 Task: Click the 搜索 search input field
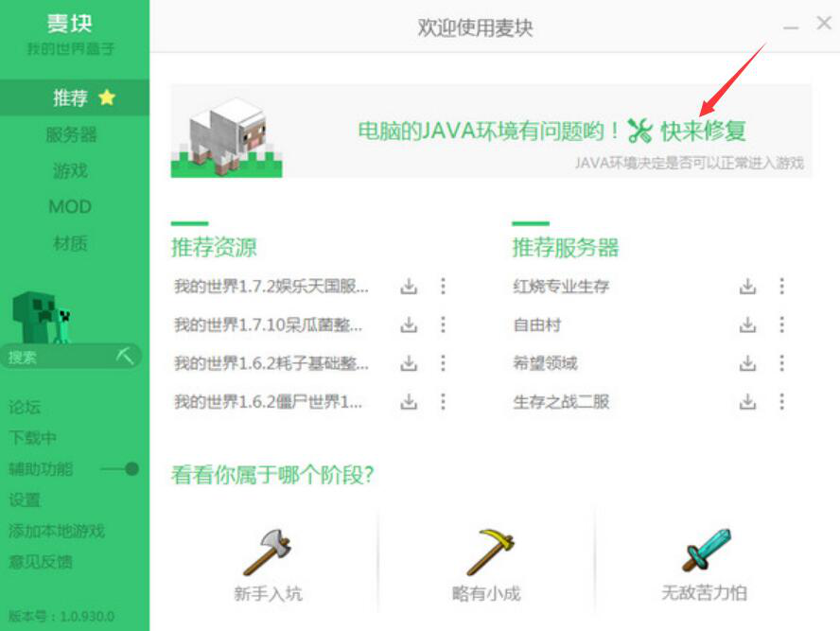point(71,357)
